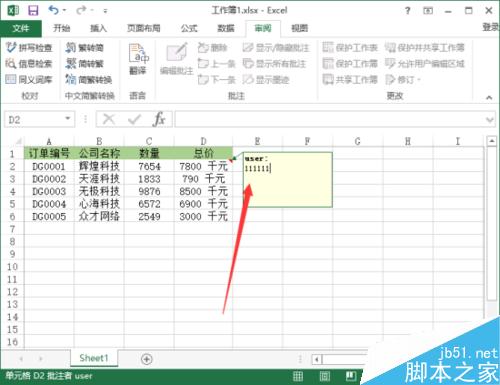Collapse the ribbon with the chevron
This screenshot has height=385, width=500.
coord(489,98)
